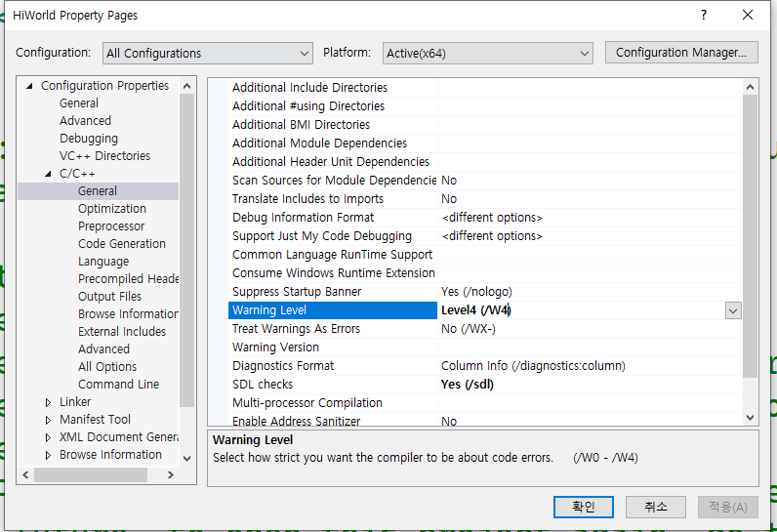Select VC++ Directories page

tap(104, 156)
